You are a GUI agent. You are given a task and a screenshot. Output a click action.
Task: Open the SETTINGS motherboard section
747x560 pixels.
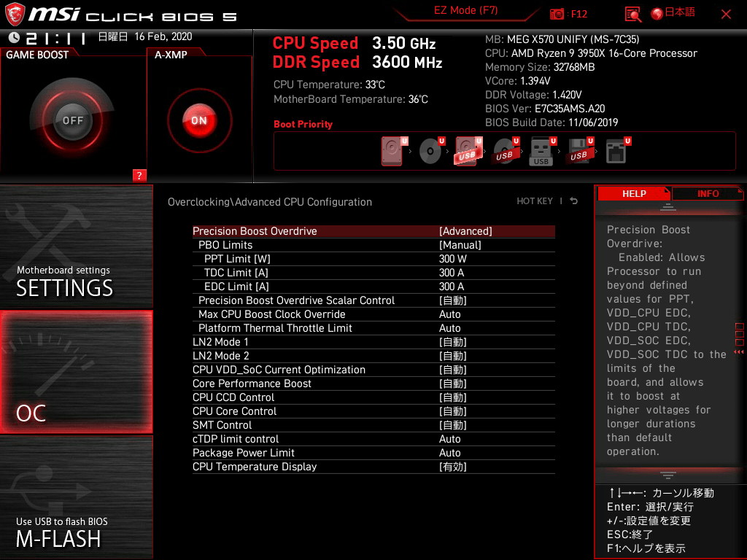(76, 246)
